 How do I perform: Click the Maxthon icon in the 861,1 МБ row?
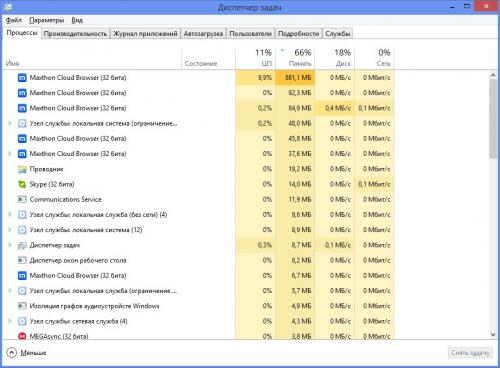22,78
